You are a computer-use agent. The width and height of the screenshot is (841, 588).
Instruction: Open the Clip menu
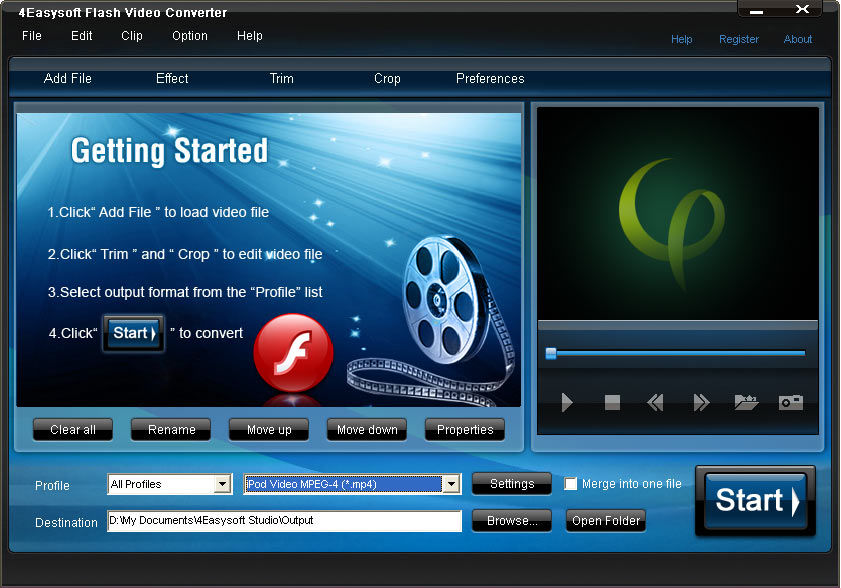tap(132, 36)
